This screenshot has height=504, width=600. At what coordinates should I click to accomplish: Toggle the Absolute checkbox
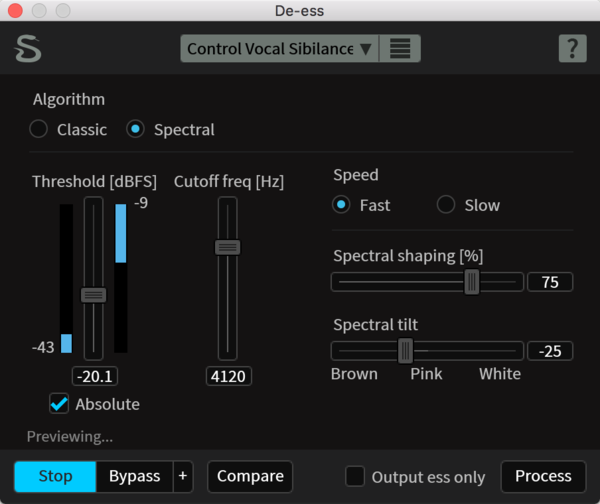click(x=60, y=404)
